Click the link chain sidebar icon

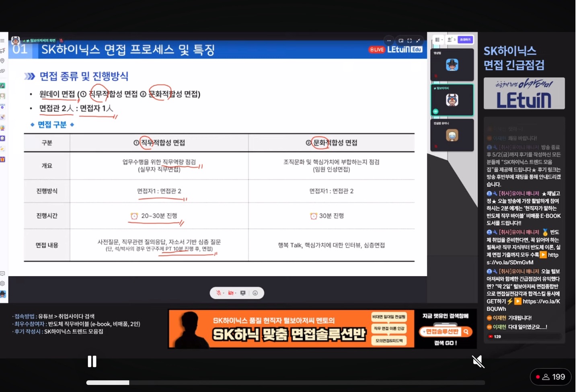2,71
